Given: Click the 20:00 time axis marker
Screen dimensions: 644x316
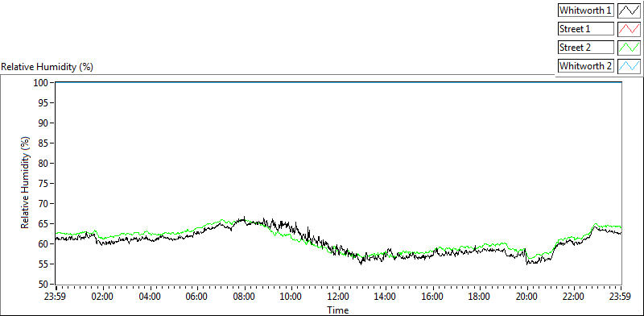Looking at the screenshot, I should click(x=527, y=297).
